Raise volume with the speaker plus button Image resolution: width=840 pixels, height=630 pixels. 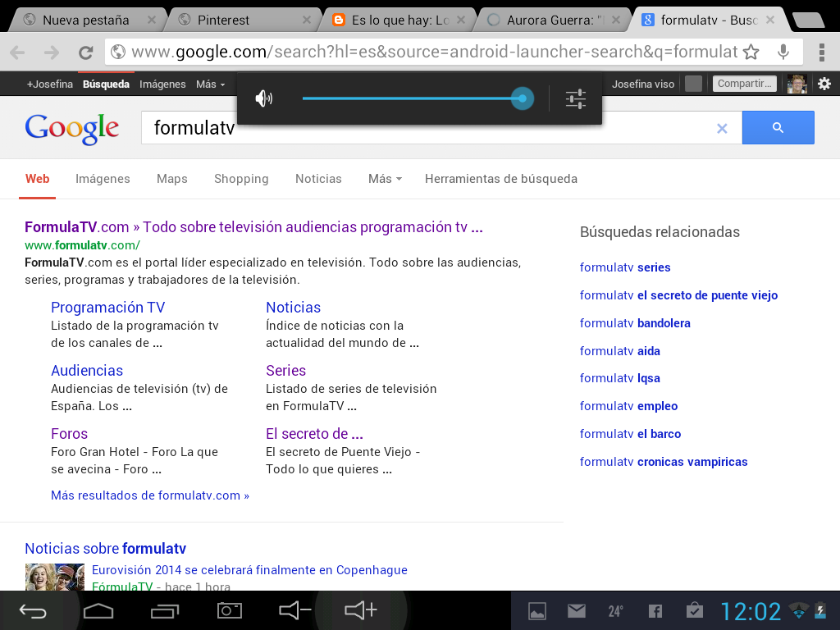(361, 610)
